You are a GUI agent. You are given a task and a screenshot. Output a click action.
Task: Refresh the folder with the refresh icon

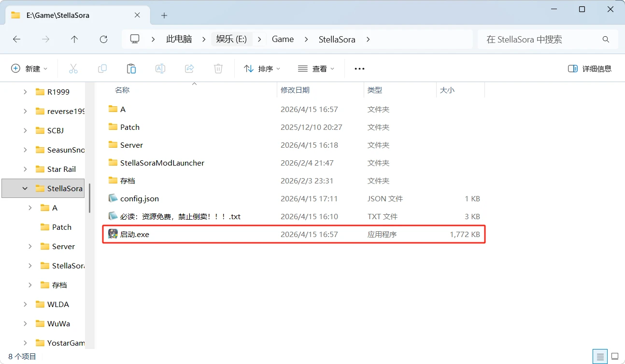(x=103, y=39)
